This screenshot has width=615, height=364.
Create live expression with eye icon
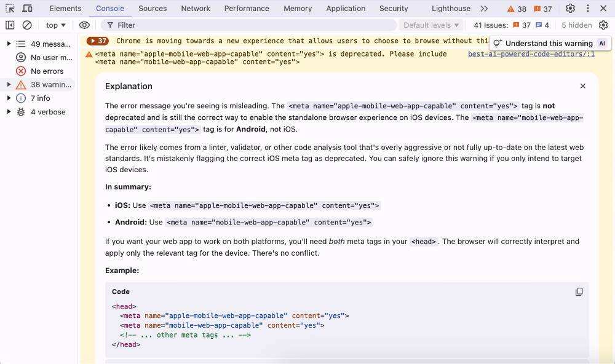pos(84,25)
